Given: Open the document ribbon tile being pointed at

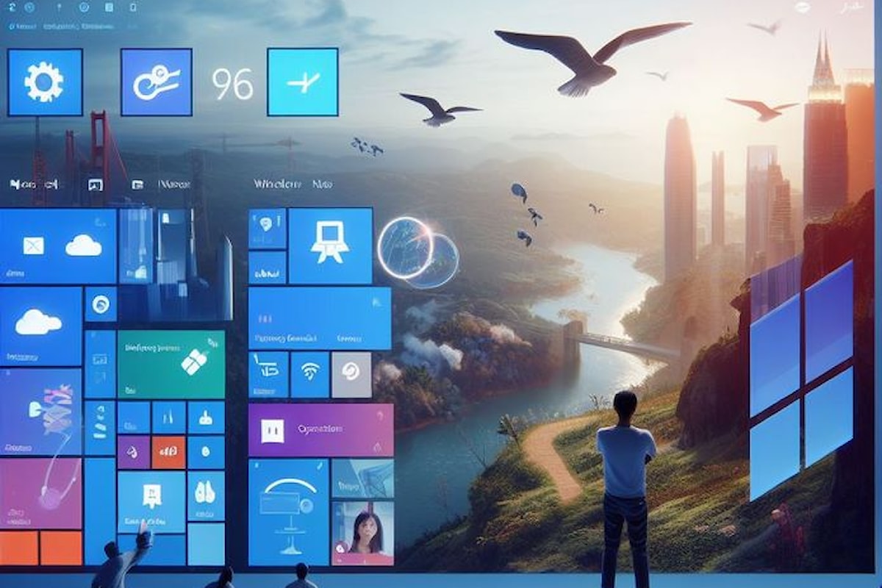Looking at the screenshot, I should tap(151, 501).
